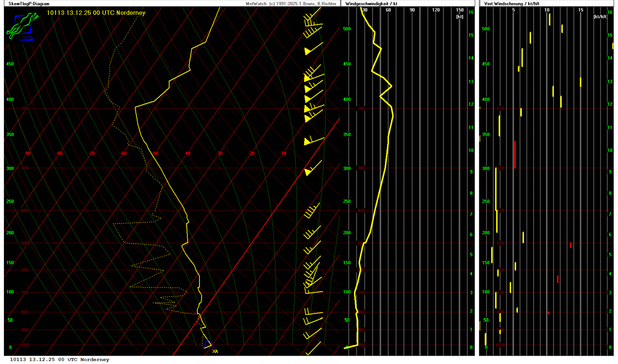This screenshot has height=364, width=618.
Task: Click the tall red wind shear bar
Action: point(515,154)
